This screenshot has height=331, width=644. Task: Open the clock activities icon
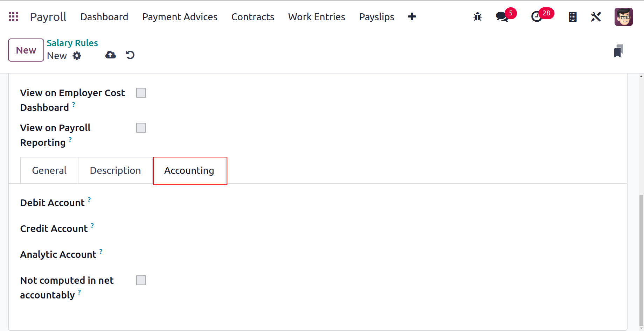coord(536,16)
